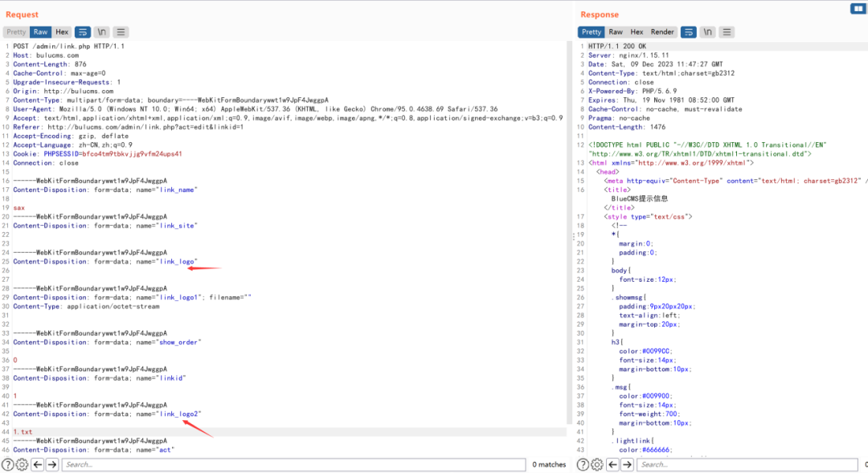The height and width of the screenshot is (473, 868).
Task: Click color:#0099CC in Response CSS
Action: click(x=645, y=351)
